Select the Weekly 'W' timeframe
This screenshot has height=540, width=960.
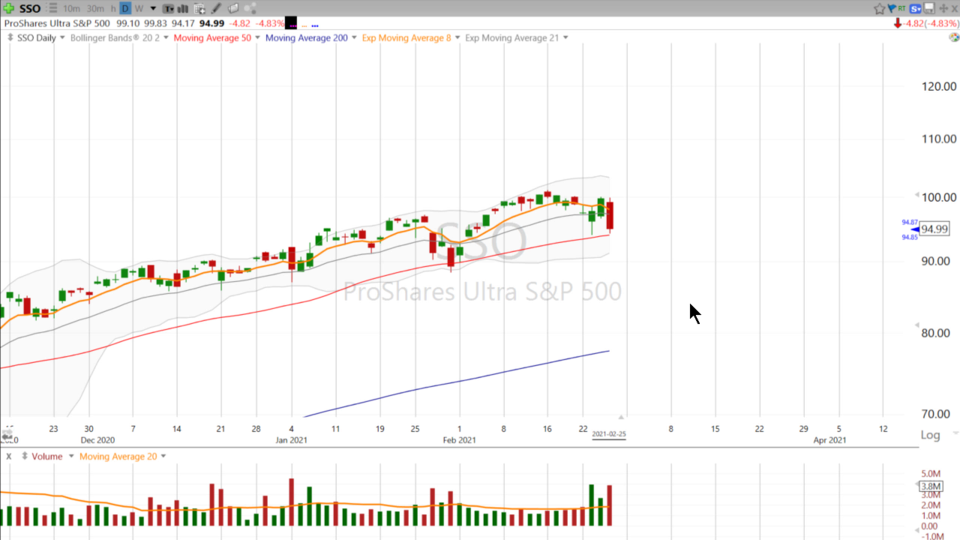pos(139,9)
